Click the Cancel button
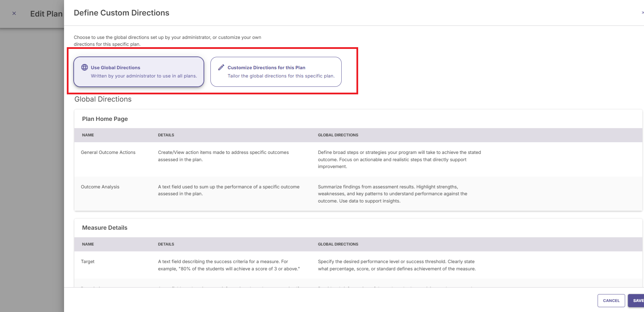The height and width of the screenshot is (312, 644). [x=611, y=301]
